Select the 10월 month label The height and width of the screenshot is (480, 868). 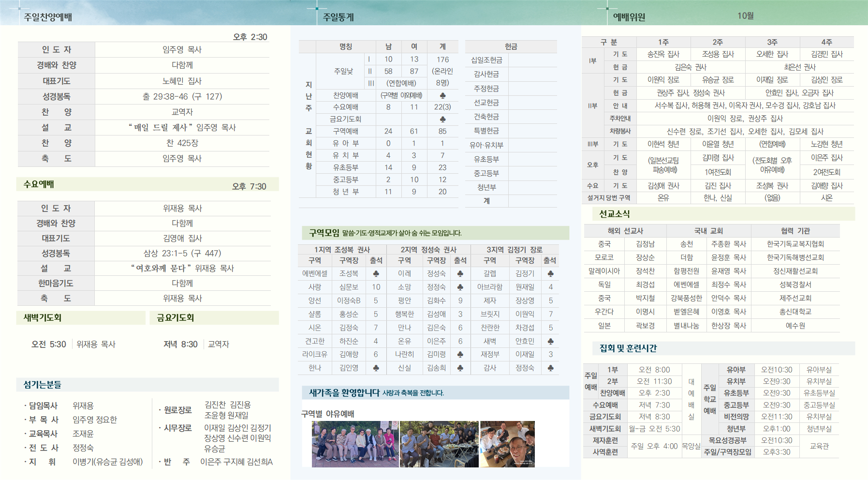[x=746, y=16]
